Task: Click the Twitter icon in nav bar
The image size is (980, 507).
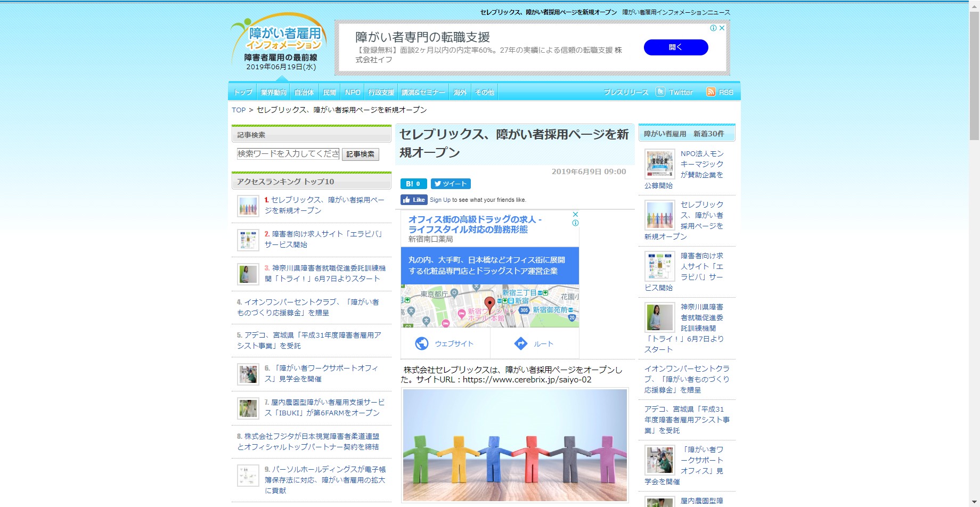Action: [x=660, y=92]
